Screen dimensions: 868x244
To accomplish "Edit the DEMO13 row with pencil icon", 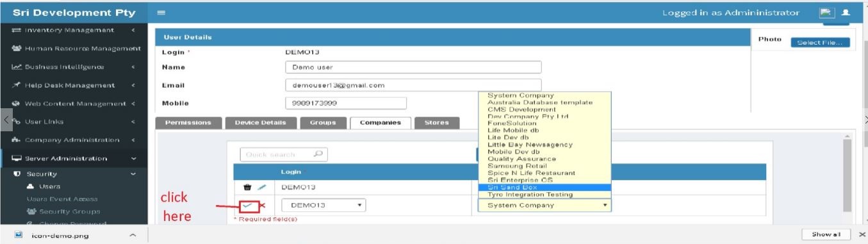I will tap(261, 187).
